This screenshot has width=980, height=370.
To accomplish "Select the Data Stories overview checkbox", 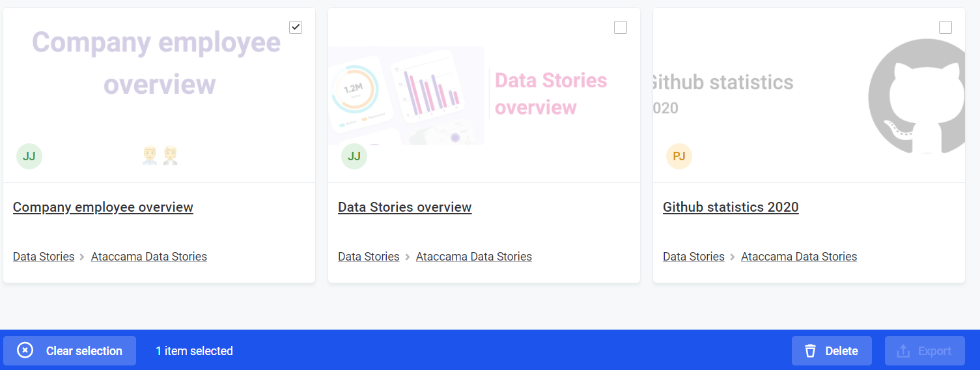I will pos(621,27).
